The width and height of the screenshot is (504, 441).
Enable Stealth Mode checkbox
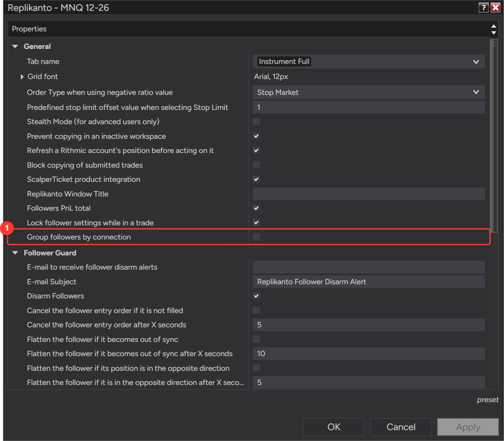tap(256, 121)
